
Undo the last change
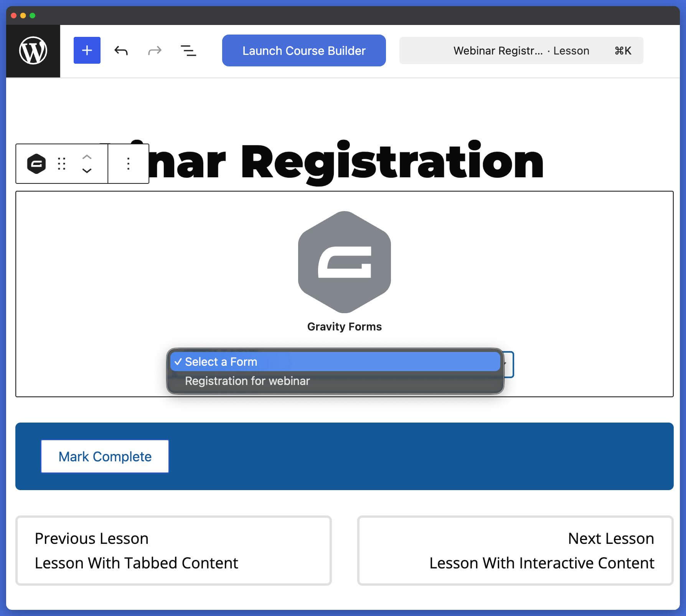[121, 50]
